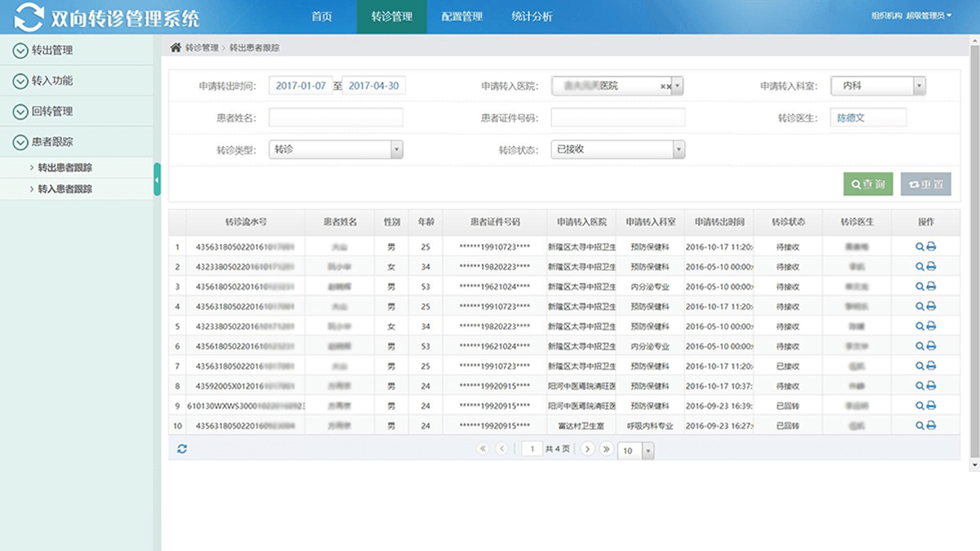Go to the next page of results
The height and width of the screenshot is (551, 980).
(x=587, y=449)
